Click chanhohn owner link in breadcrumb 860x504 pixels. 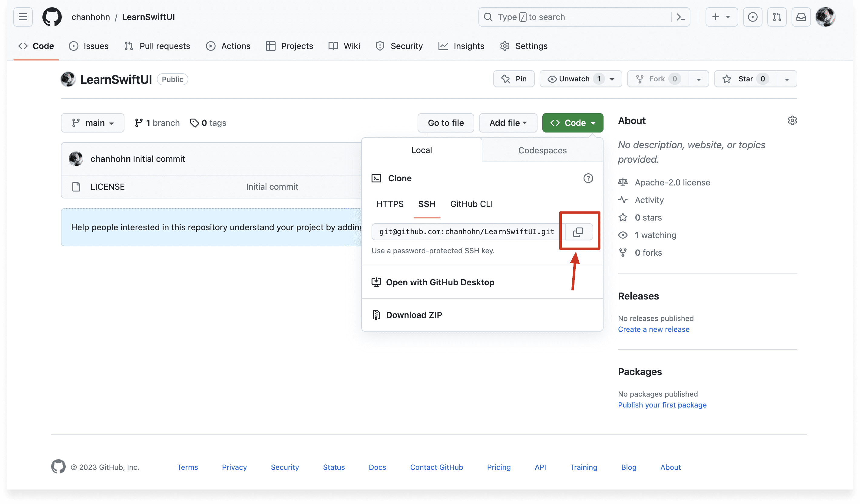(91, 17)
